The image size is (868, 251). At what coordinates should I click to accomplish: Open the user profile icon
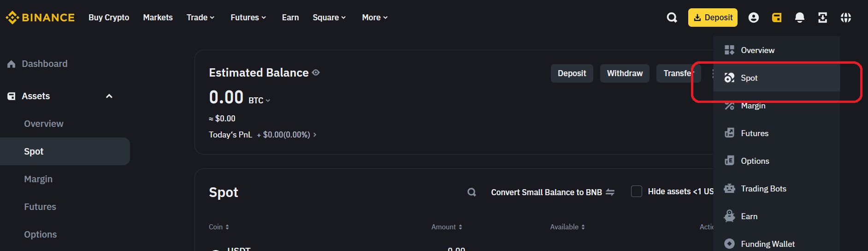click(754, 18)
